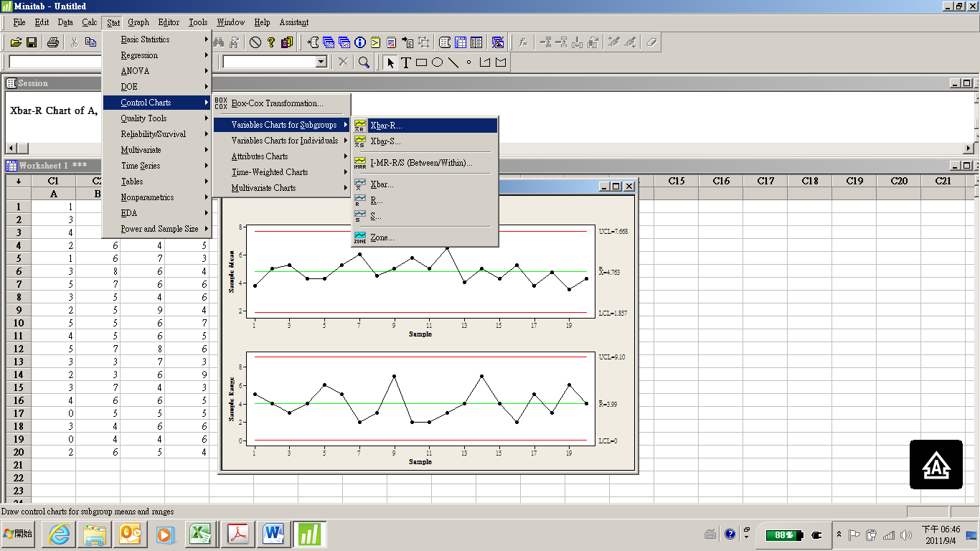
Task: Click the Close All Graphs icon
Action: pyautogui.click(x=498, y=42)
